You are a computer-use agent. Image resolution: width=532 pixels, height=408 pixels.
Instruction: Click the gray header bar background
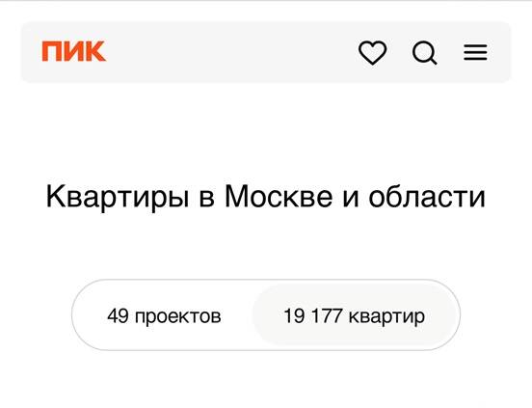click(x=230, y=52)
